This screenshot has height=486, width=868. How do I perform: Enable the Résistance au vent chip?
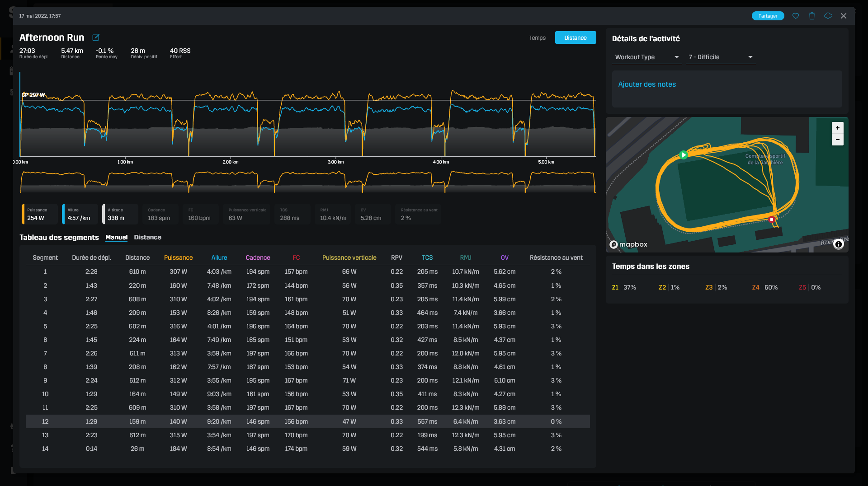pos(419,214)
